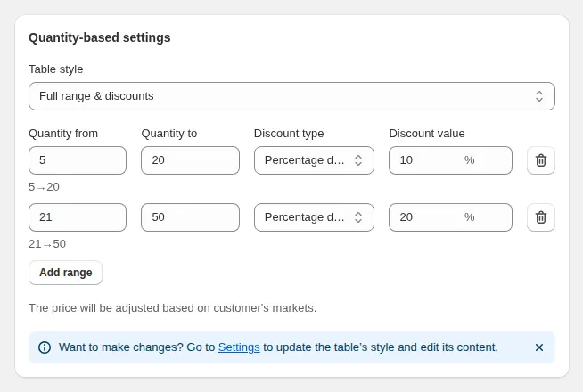This screenshot has width=583, height=392.
Task: Open the Table style dropdown
Action: pyautogui.click(x=291, y=96)
